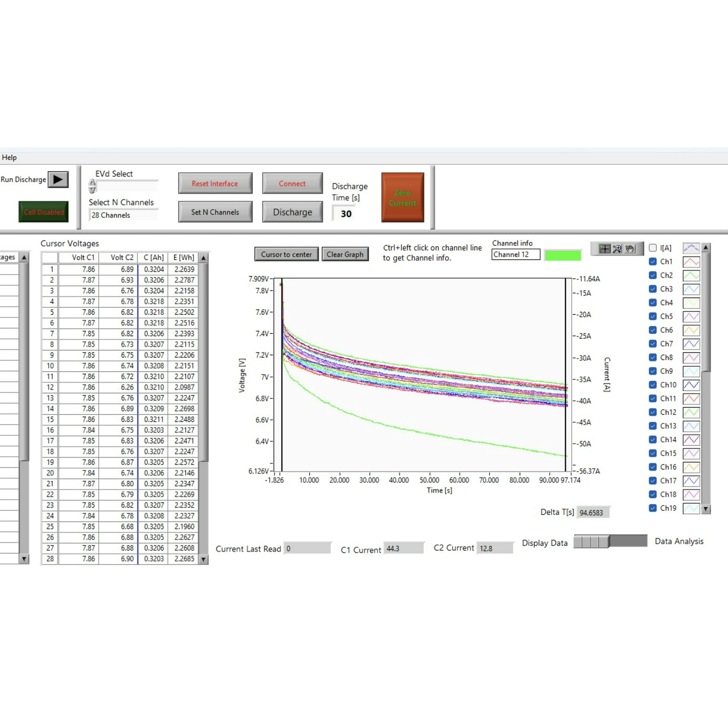Open the Select N Channels dropdown

(x=123, y=215)
